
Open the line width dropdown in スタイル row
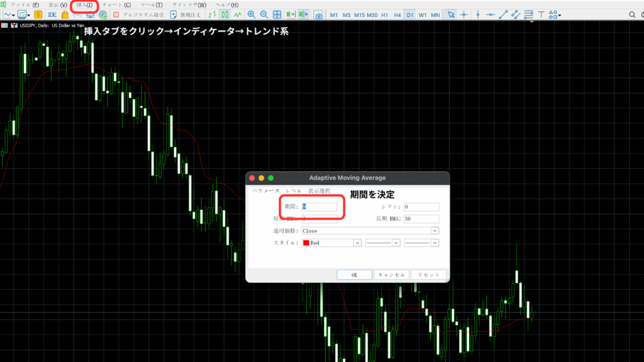coord(419,243)
